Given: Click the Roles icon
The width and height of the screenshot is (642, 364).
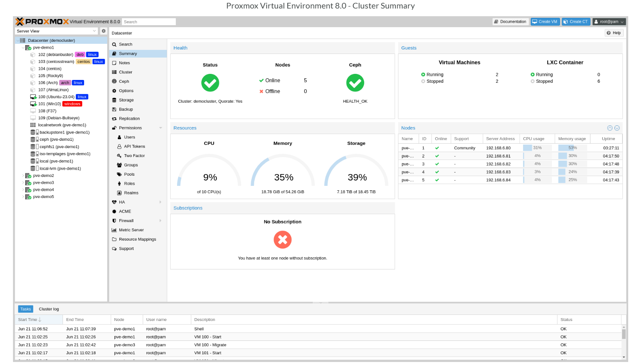Looking at the screenshot, I should tap(119, 184).
